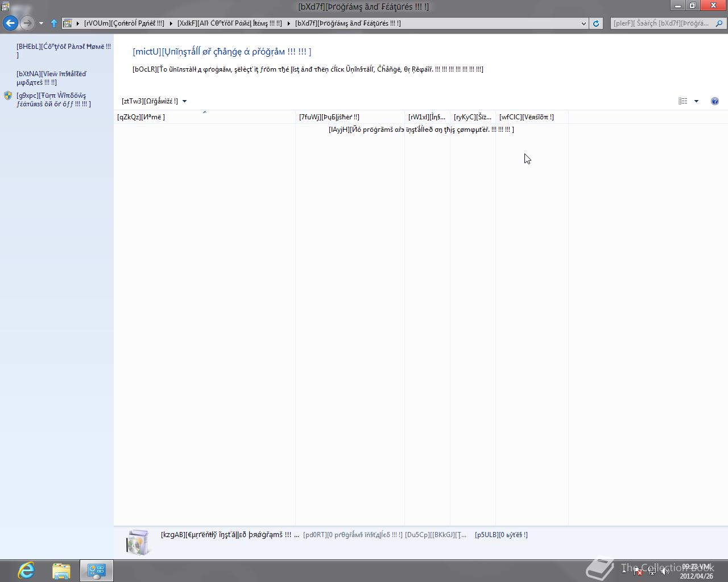
Task: Sort by the Size column header
Action: coord(473,117)
